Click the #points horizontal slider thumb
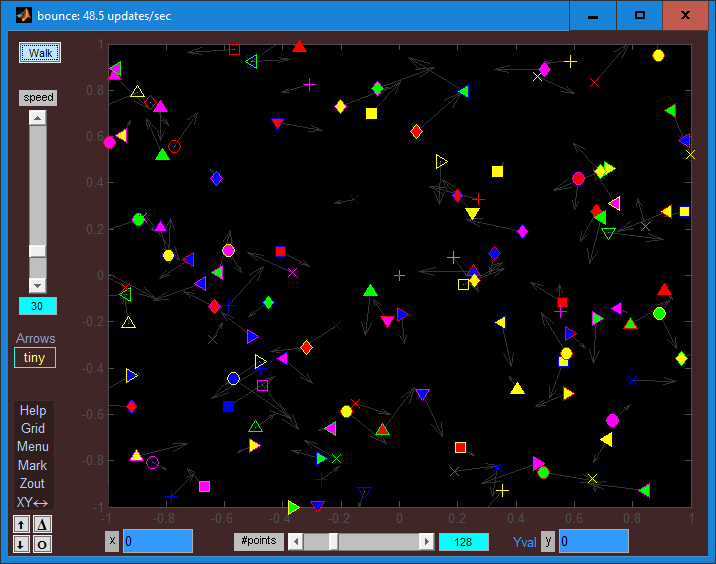Viewport: 716px width, 564px height. click(333, 542)
